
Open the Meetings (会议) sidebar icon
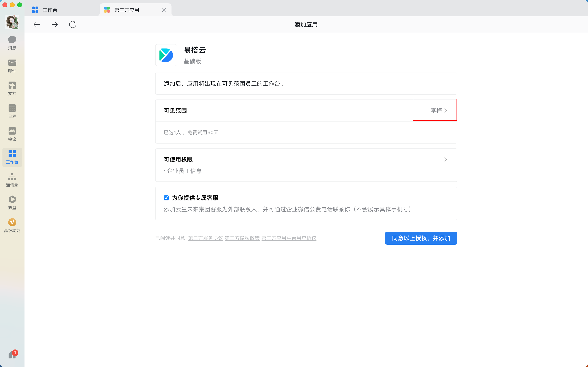[12, 134]
